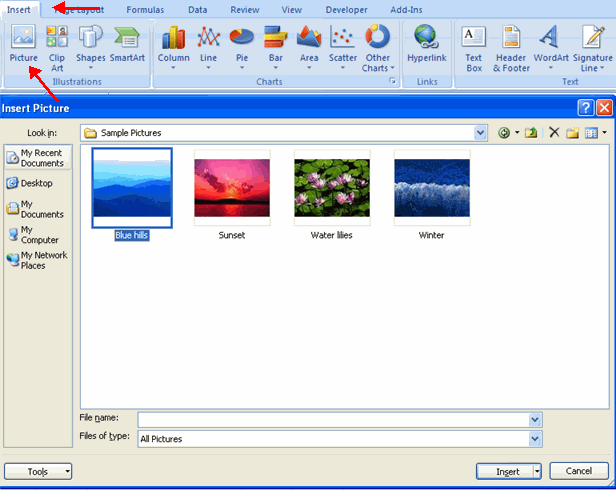Go to Desktop in places bar
The image size is (616, 490).
[x=36, y=183]
